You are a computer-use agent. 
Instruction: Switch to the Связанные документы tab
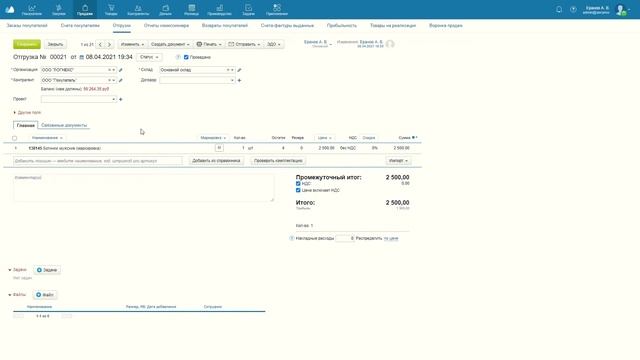click(x=64, y=125)
